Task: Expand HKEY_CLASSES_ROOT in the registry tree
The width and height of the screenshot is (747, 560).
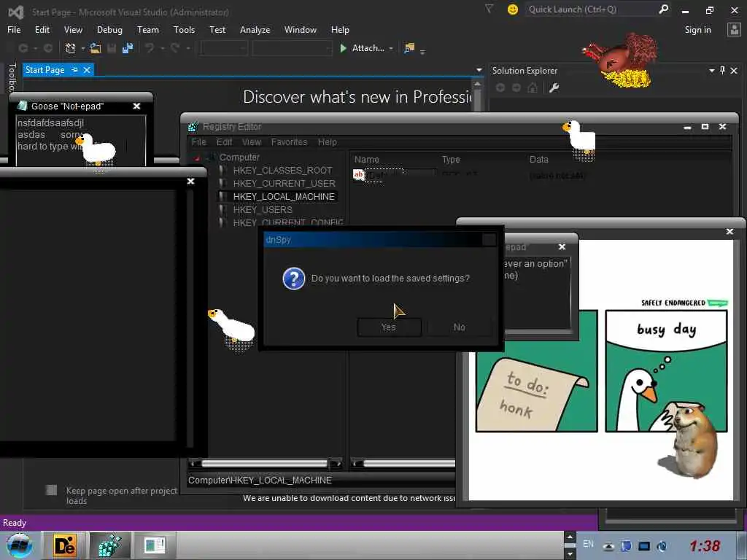Action: [x=222, y=171]
